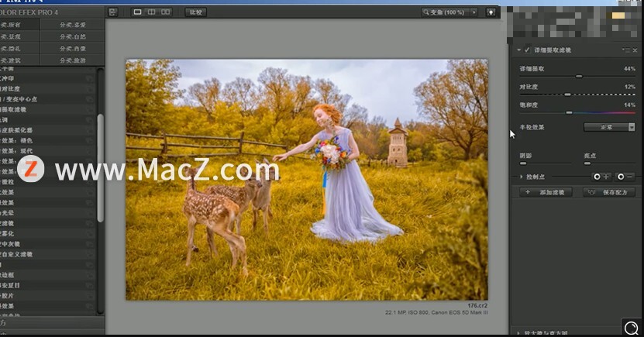Select the 分类.旅游 travel category
The image size is (644, 337).
72,60
